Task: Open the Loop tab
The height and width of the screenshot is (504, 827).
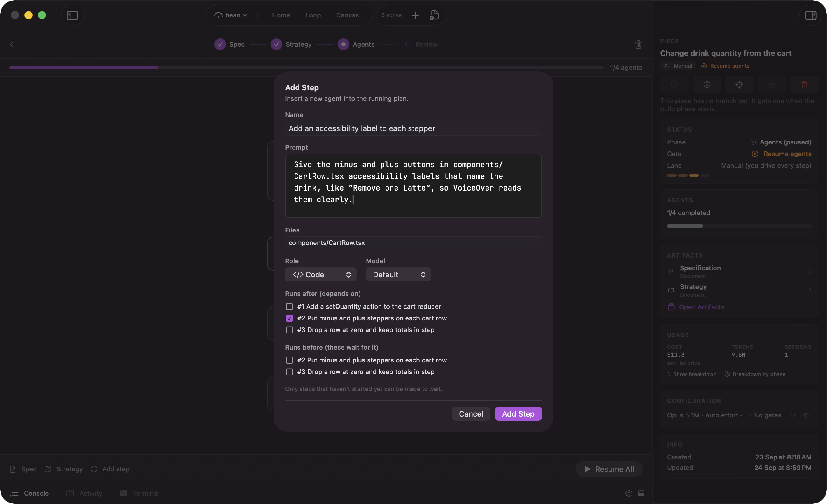Action: [313, 15]
